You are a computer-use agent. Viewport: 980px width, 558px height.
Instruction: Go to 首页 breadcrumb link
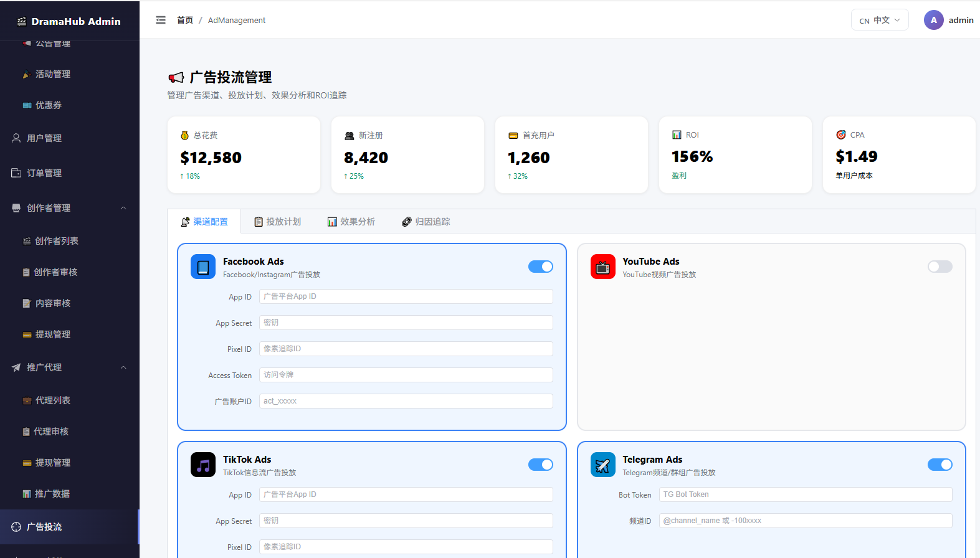(x=185, y=20)
